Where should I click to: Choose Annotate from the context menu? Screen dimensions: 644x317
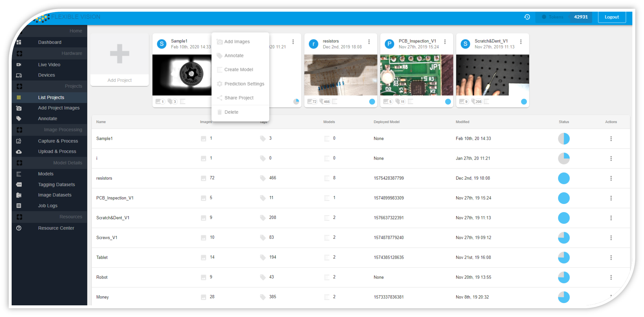click(240, 56)
